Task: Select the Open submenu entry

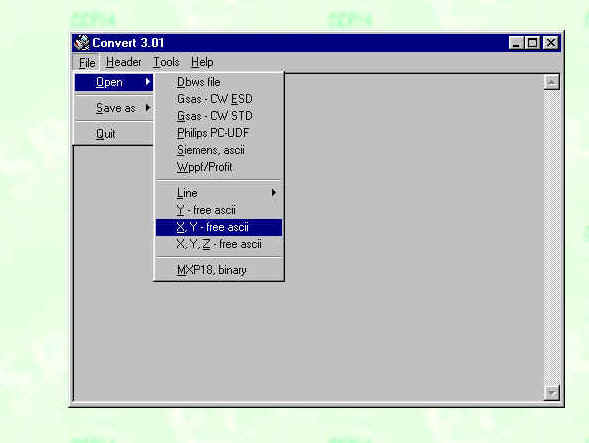Action: [114, 82]
